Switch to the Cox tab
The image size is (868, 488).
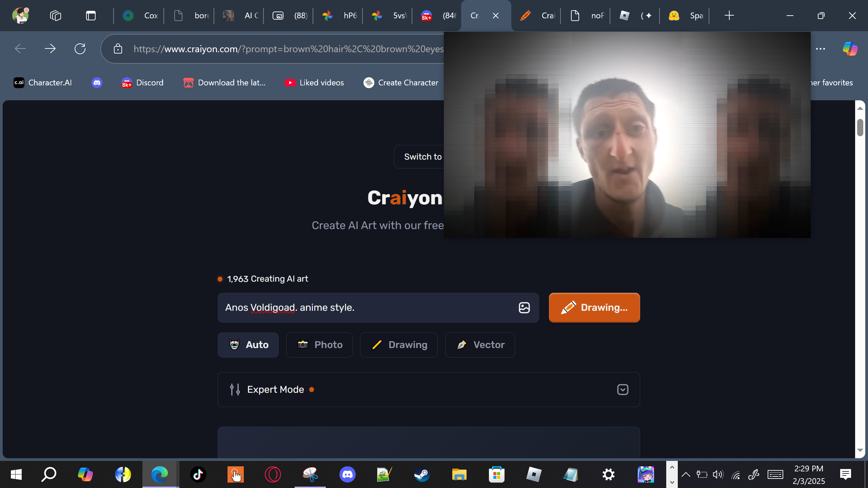140,16
